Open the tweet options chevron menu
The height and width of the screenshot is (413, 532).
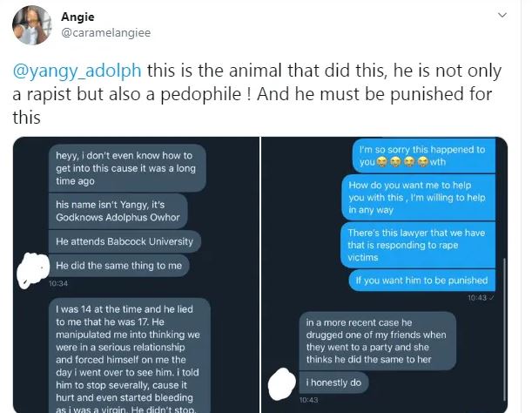coord(502,16)
